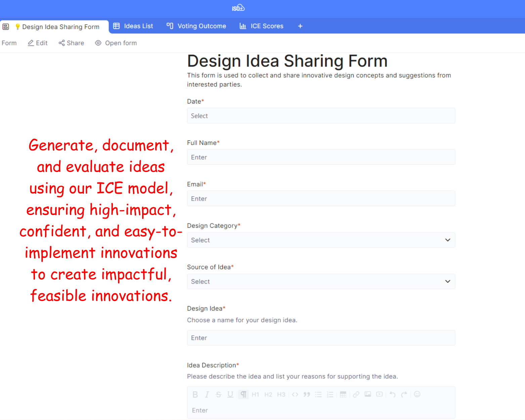Screen dimensions: 525x420
Task: Add a new view with plus icon
Action: pyautogui.click(x=300, y=26)
